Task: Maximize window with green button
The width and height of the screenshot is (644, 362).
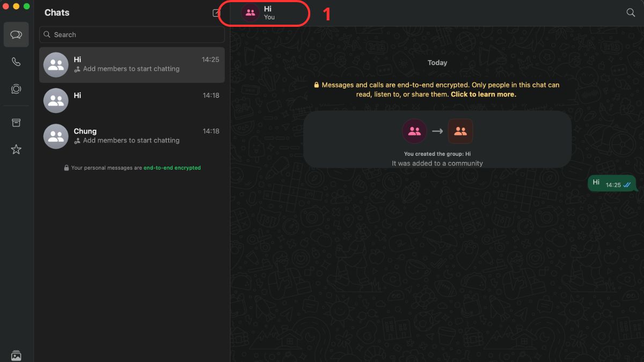Action: click(x=26, y=6)
